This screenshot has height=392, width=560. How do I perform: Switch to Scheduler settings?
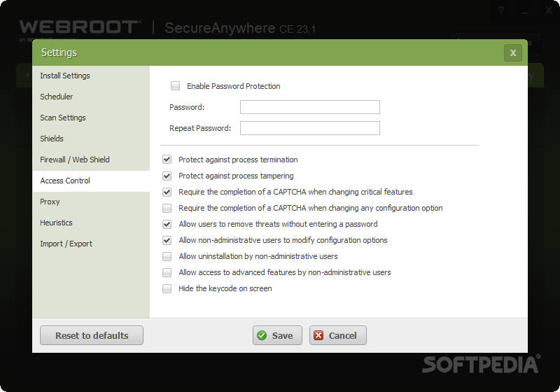point(91,97)
